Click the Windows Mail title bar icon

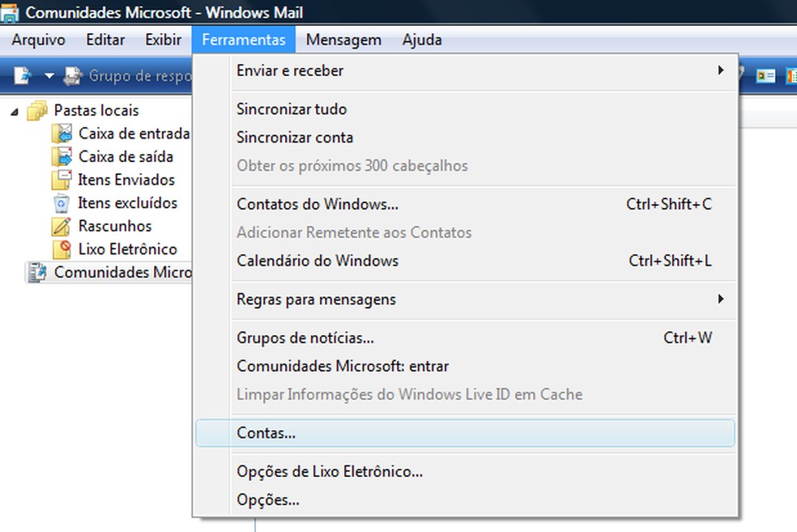11,12
